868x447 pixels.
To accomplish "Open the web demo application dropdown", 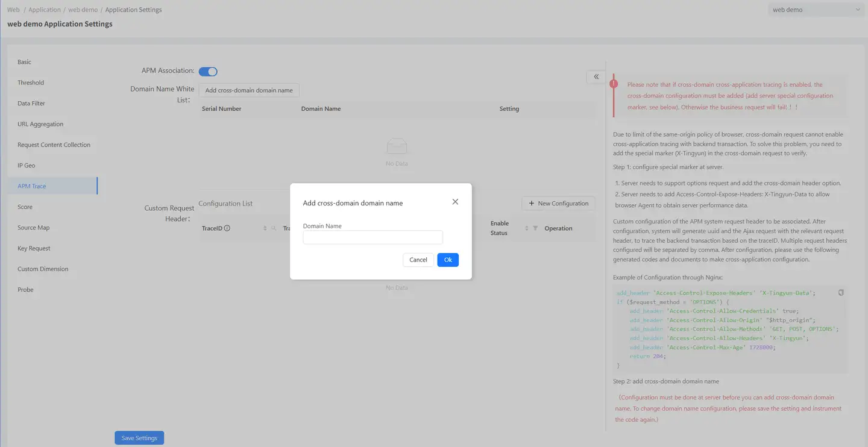I will [816, 10].
